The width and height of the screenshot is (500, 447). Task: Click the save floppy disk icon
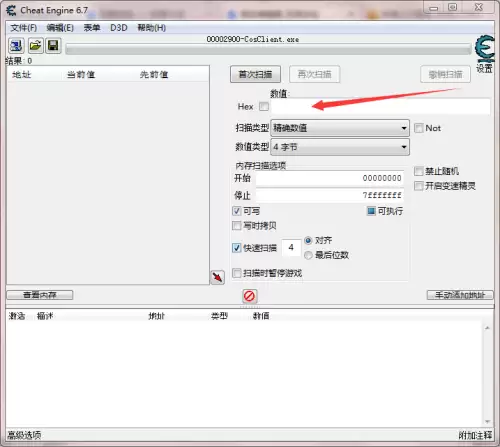pyautogui.click(x=53, y=45)
